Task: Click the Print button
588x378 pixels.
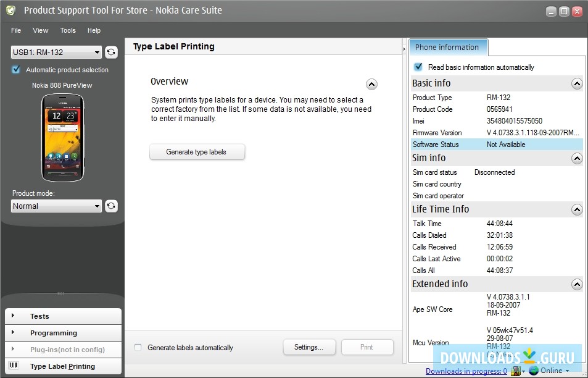Action: (366, 347)
